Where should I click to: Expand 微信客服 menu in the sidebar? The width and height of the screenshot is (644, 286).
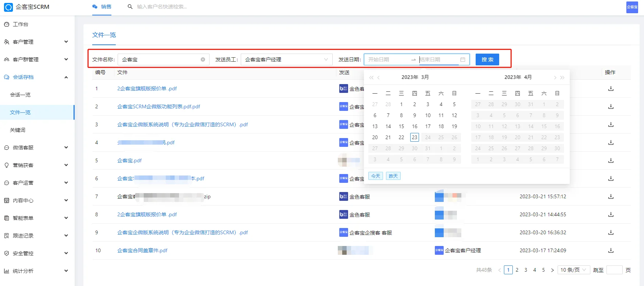(37, 148)
